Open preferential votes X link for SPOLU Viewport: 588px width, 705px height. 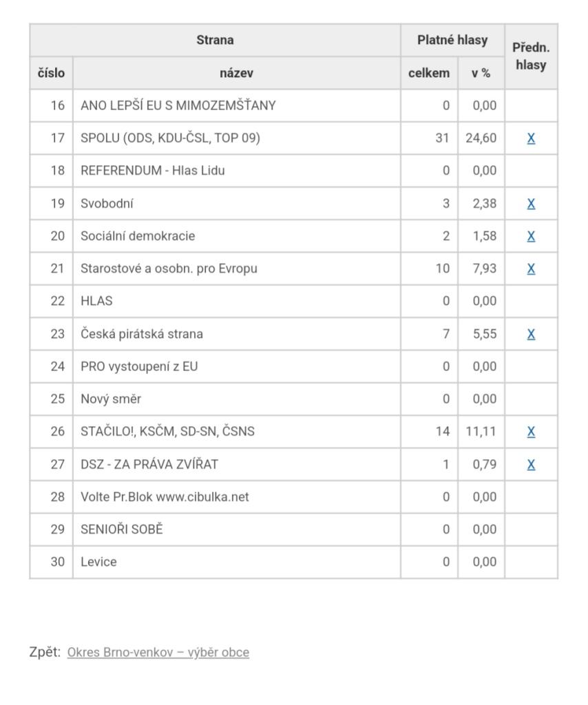coord(531,138)
